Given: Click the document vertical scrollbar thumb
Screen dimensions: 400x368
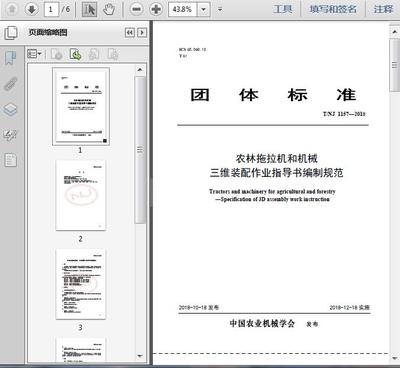Looking at the screenshot, I should (395, 65).
